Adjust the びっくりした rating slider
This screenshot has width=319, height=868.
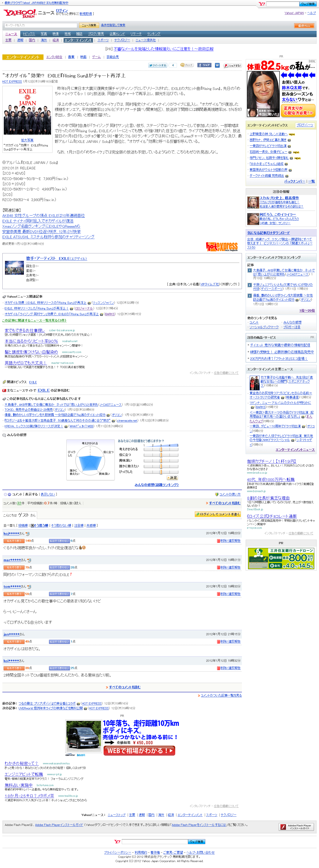pyautogui.click(x=161, y=472)
